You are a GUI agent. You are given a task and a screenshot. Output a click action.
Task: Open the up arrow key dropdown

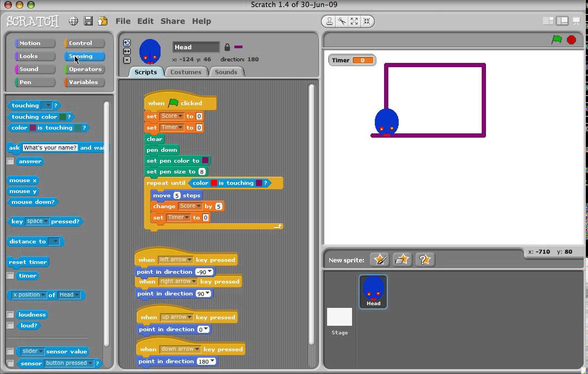[x=177, y=317]
